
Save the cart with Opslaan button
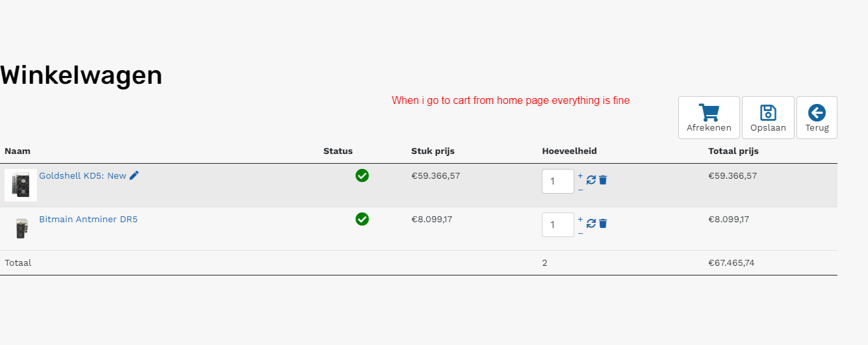768,118
